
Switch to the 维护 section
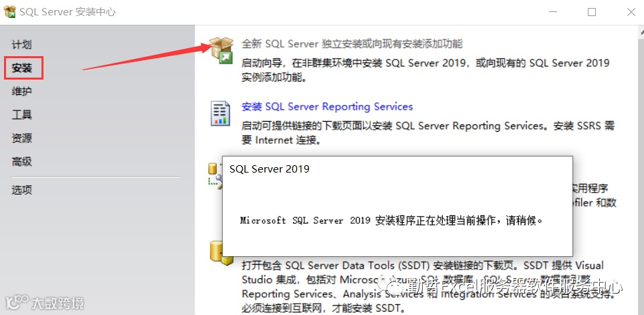[x=22, y=92]
